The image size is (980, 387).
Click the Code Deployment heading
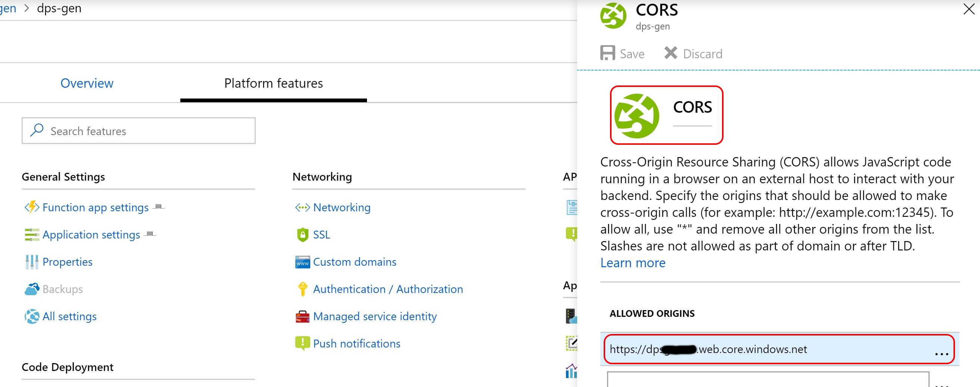[67, 367]
